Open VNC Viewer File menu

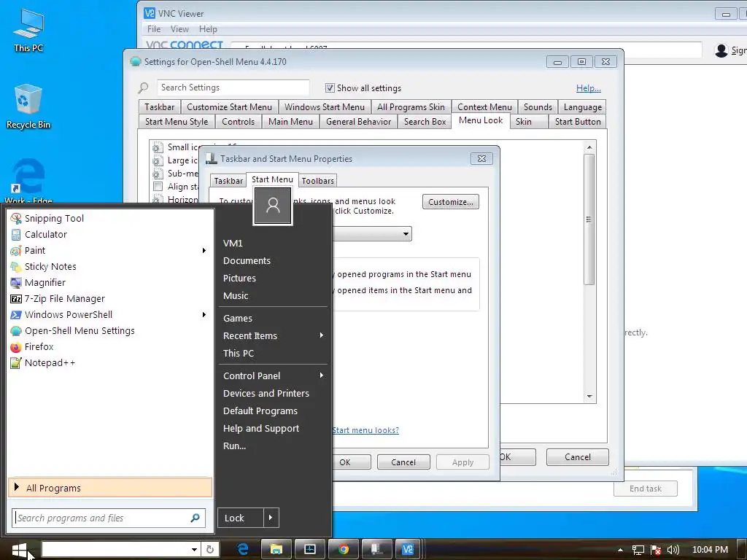(154, 29)
